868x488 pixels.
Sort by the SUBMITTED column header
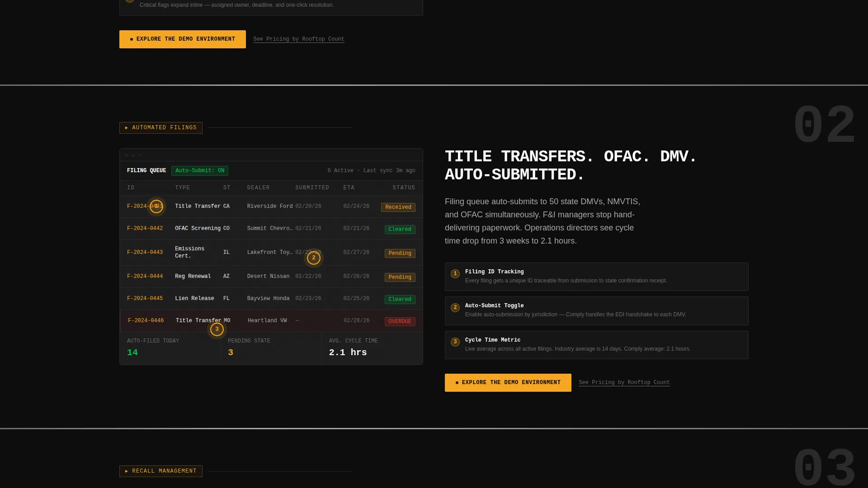tap(312, 188)
